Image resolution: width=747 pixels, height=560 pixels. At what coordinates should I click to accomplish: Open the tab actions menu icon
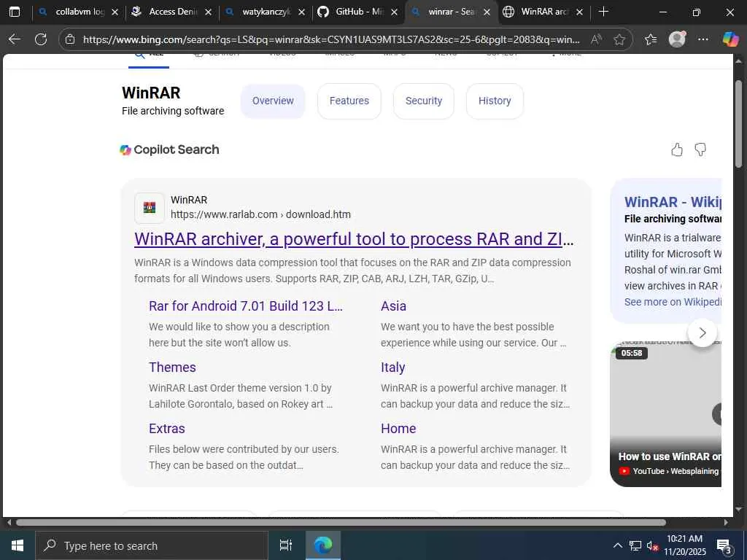[x=15, y=12]
